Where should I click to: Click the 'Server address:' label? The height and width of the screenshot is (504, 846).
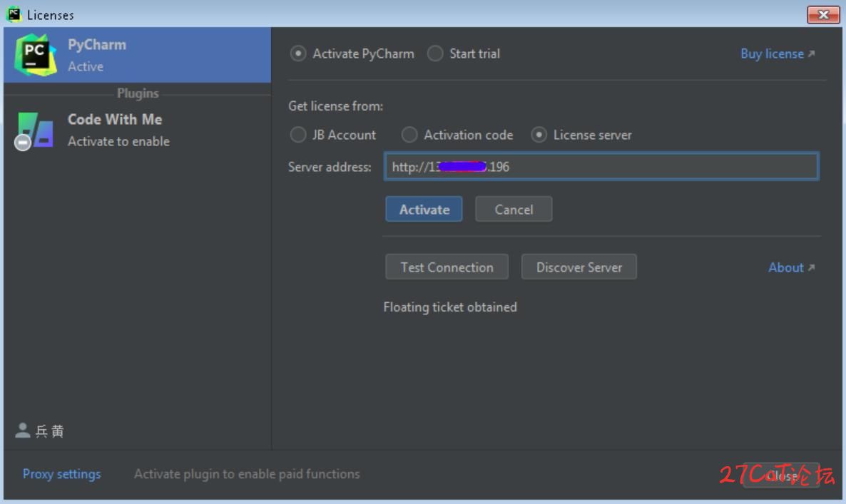pos(330,167)
